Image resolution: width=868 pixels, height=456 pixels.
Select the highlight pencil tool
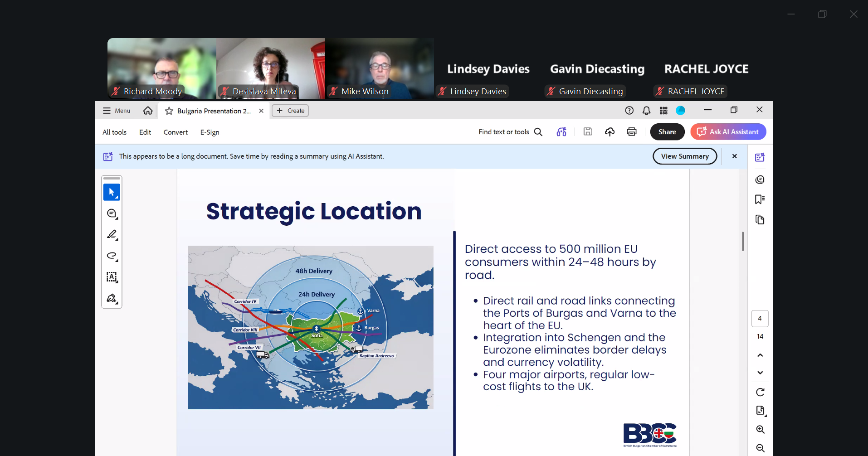(112, 234)
